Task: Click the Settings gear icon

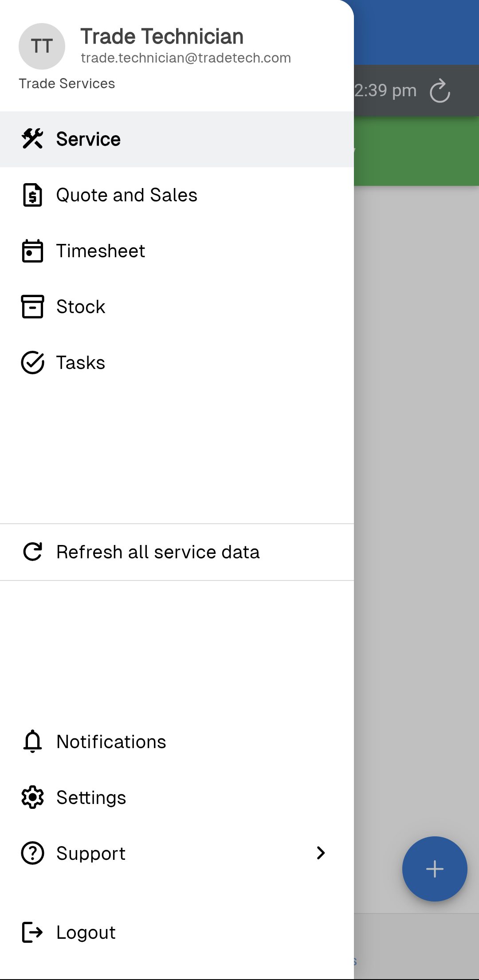Action: [x=32, y=797]
